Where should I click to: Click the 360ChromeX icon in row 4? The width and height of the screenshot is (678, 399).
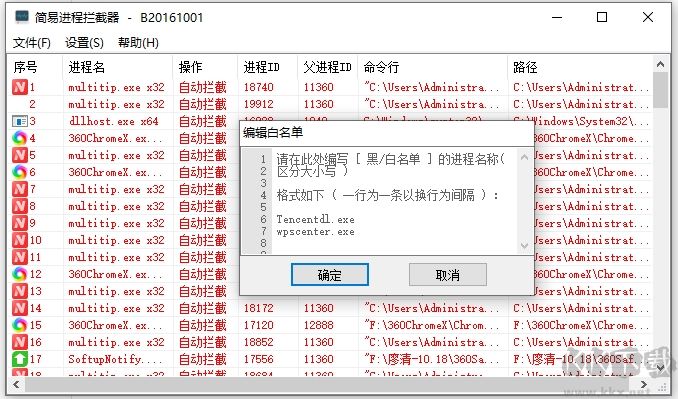point(19,138)
